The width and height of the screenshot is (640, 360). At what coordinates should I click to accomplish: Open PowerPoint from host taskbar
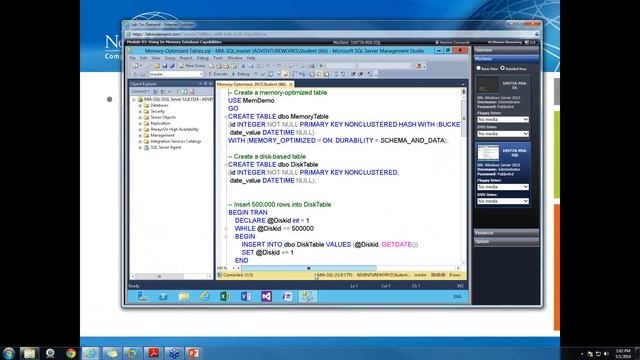(194, 353)
